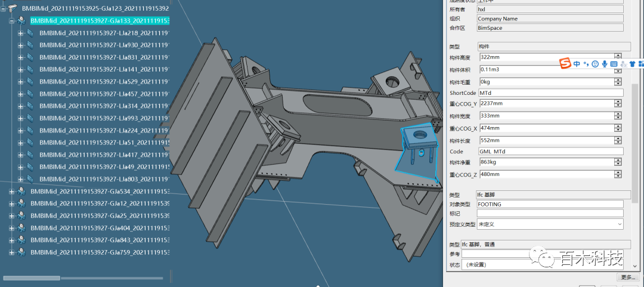
Task: Collapse the highlighted GJa133 tree node
Action: pos(11,21)
